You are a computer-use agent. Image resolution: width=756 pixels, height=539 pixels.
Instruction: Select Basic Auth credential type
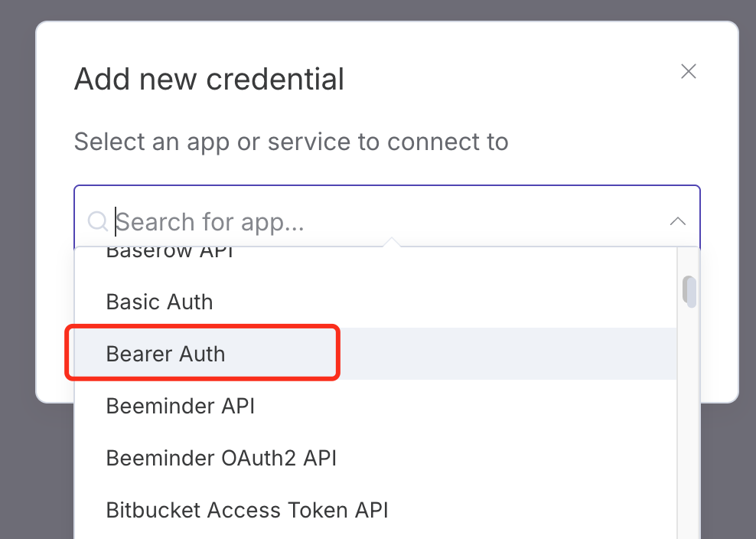pos(159,302)
